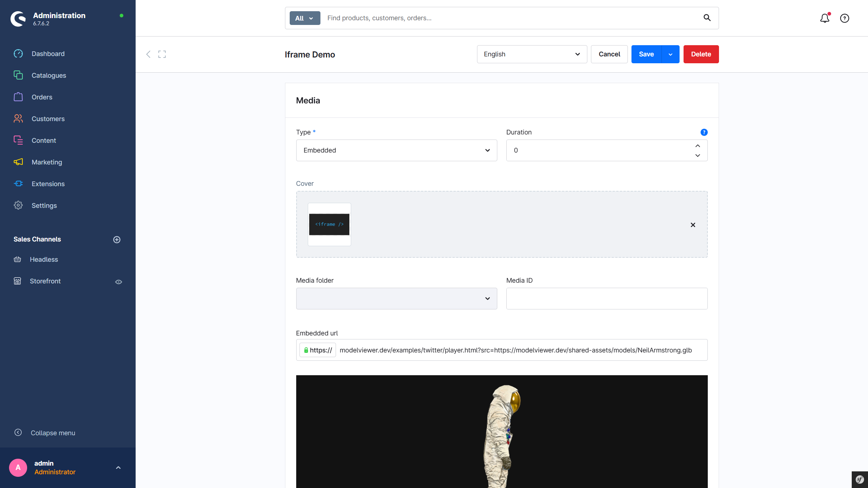The height and width of the screenshot is (488, 868).
Task: Navigate to the Extensions section
Action: [x=48, y=184]
